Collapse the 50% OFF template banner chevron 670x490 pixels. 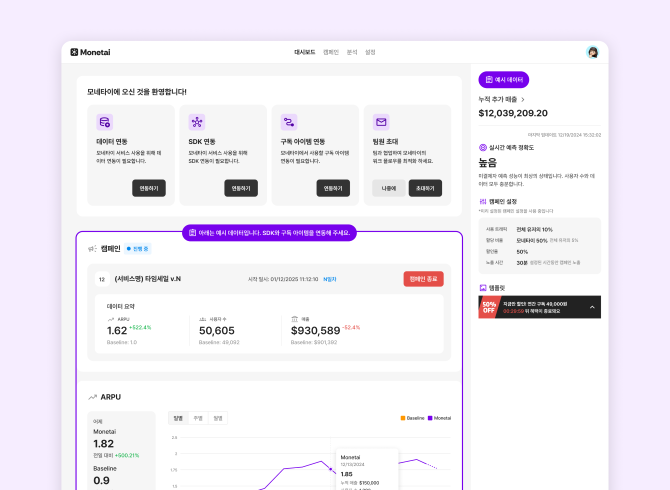[x=592, y=307]
